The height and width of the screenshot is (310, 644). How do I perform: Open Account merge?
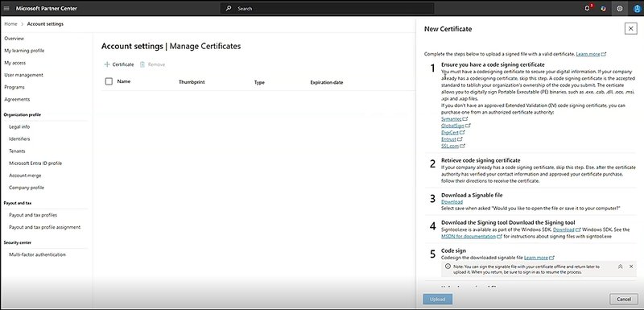(x=25, y=176)
